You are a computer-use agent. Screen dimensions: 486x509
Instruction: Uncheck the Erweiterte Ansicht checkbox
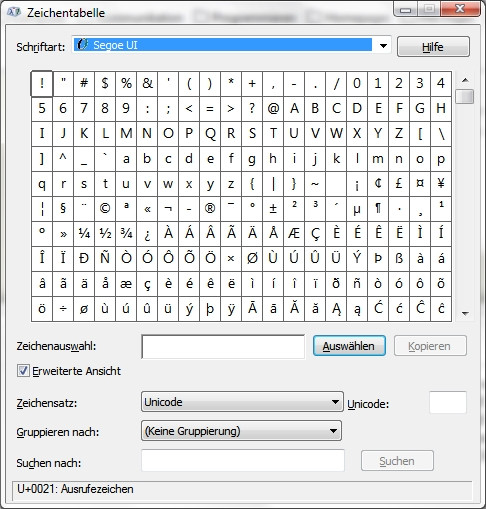pos(23,371)
